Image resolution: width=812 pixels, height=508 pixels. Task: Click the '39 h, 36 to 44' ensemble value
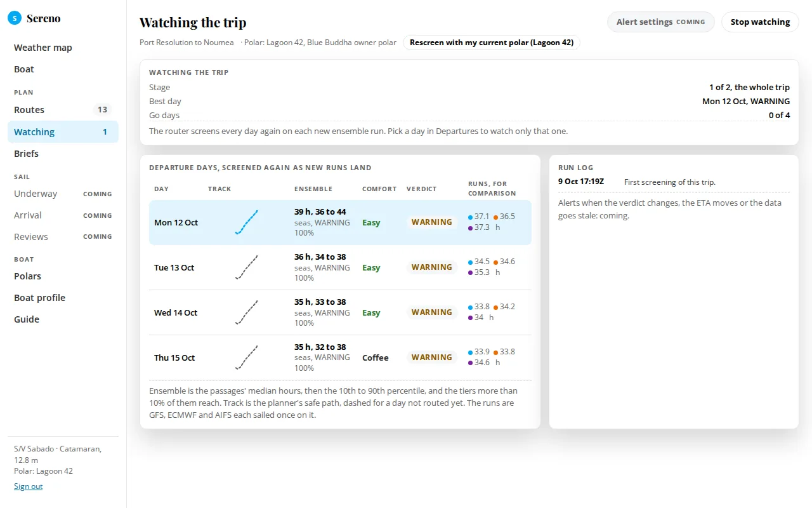click(320, 212)
